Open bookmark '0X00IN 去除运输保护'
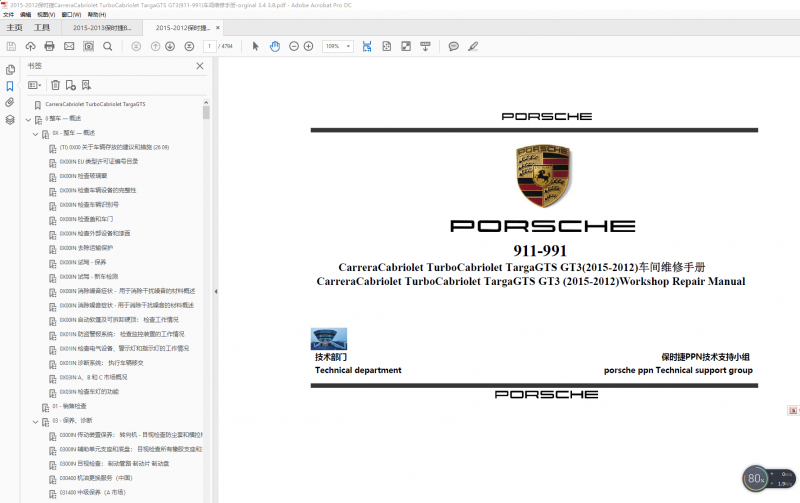 86,248
